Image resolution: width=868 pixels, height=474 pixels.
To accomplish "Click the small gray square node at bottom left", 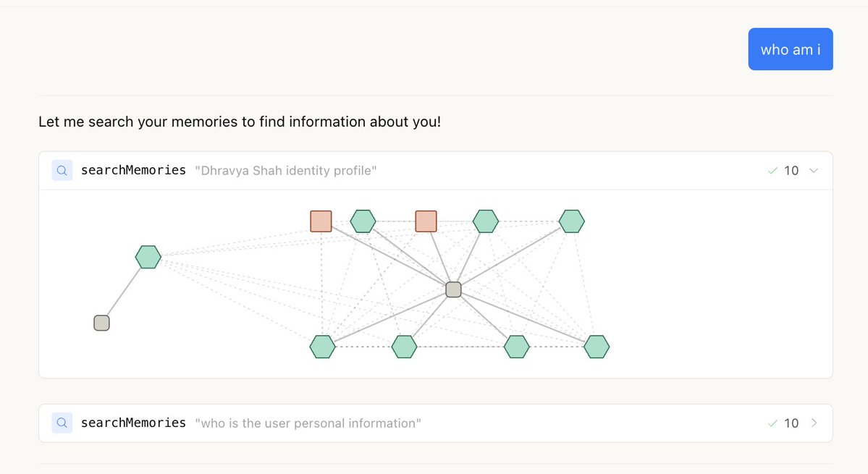I will pos(102,323).
